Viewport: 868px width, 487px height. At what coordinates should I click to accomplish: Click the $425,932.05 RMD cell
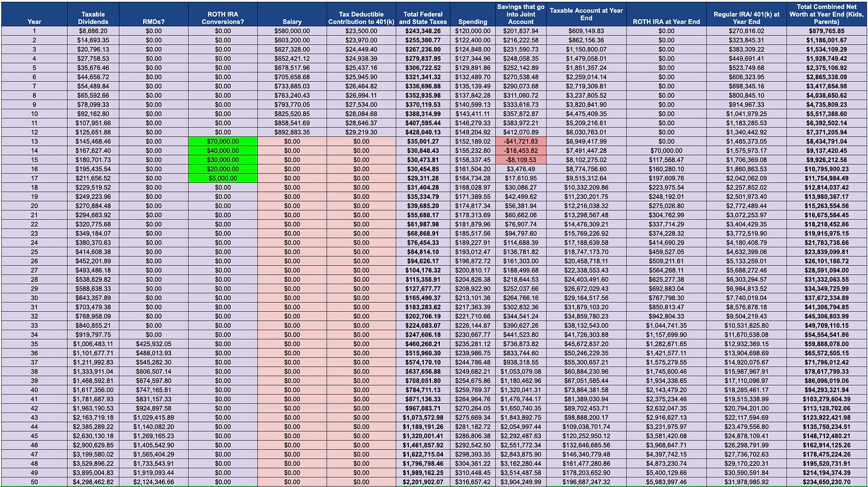click(153, 344)
